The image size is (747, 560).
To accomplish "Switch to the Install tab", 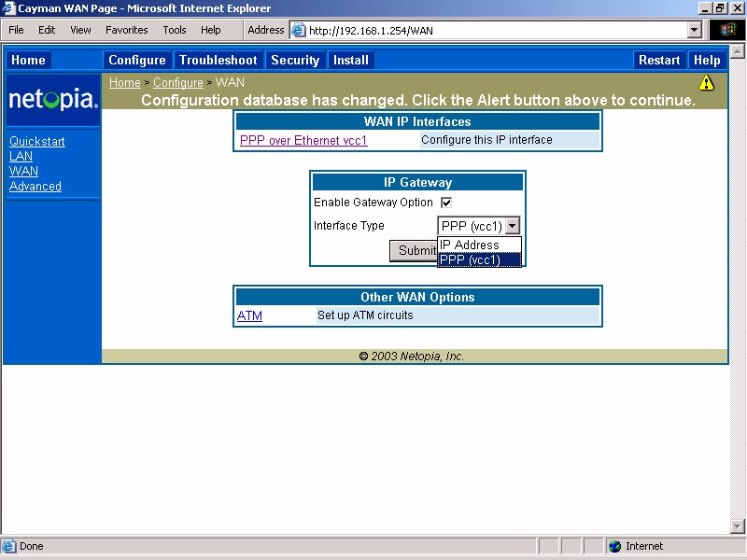I will click(351, 60).
